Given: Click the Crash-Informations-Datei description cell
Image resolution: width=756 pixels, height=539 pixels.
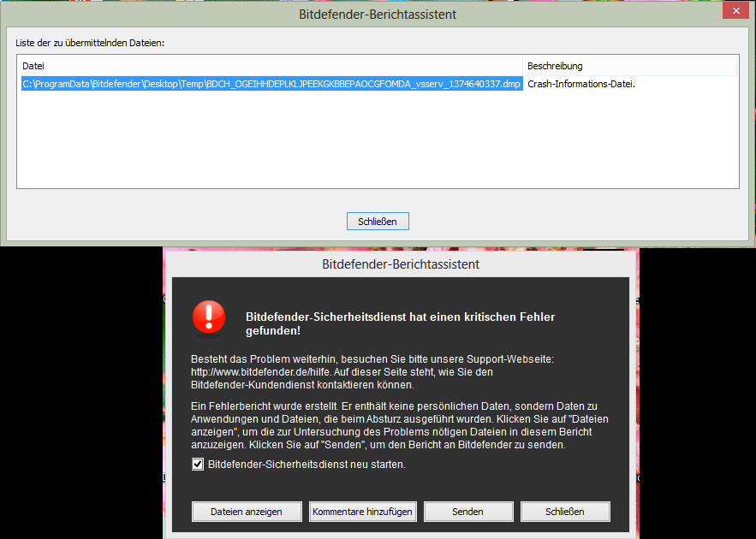Looking at the screenshot, I should click(x=581, y=84).
